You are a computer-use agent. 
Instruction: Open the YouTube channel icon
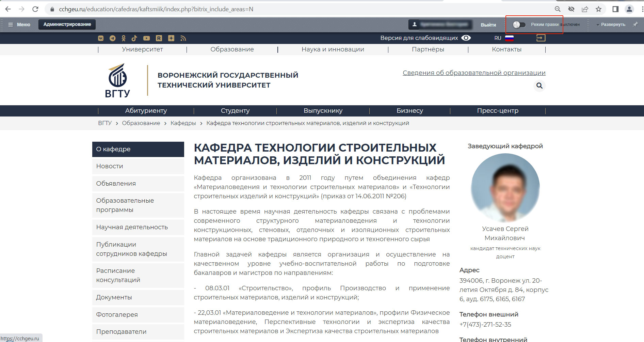click(146, 38)
